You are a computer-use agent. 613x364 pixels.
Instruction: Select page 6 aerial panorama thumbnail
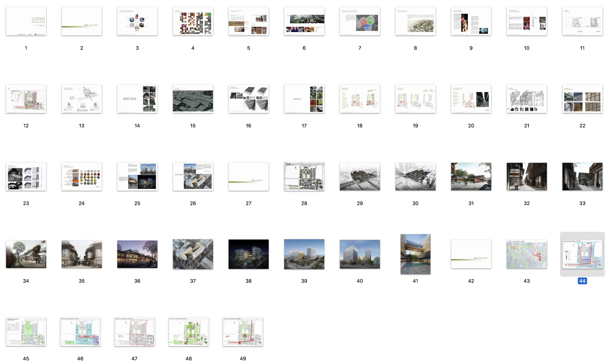(x=304, y=21)
